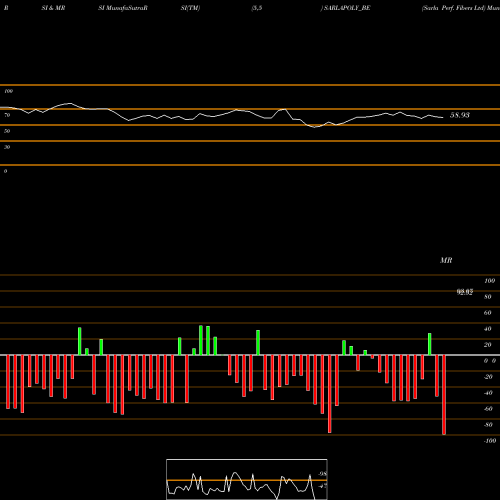Click the -20 label on MR axis
Image resolution: width=500 pixels, height=500 pixels.
tap(488, 377)
